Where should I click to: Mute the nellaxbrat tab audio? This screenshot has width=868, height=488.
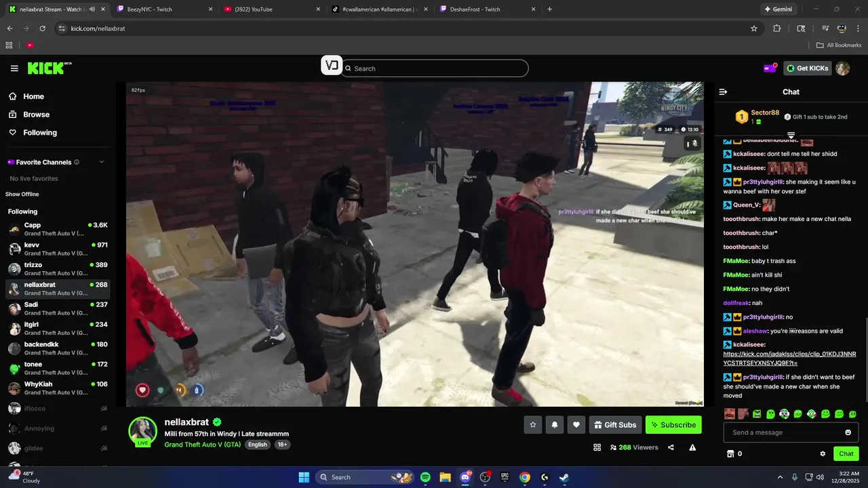pyautogui.click(x=92, y=9)
